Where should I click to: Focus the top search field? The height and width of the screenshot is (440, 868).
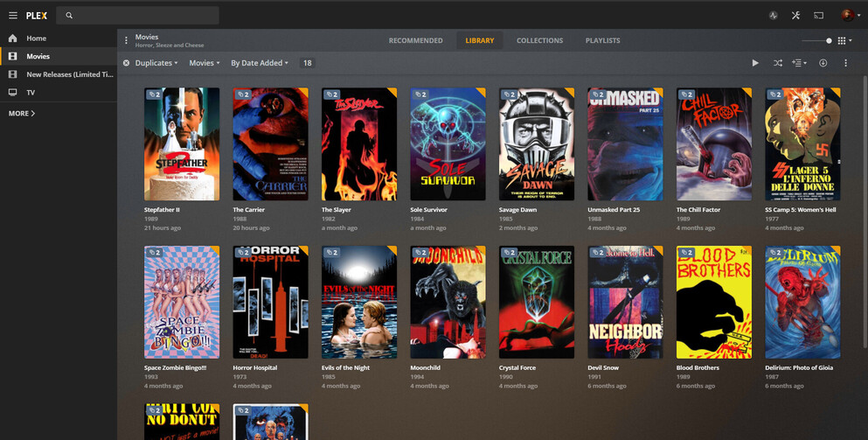pos(137,16)
